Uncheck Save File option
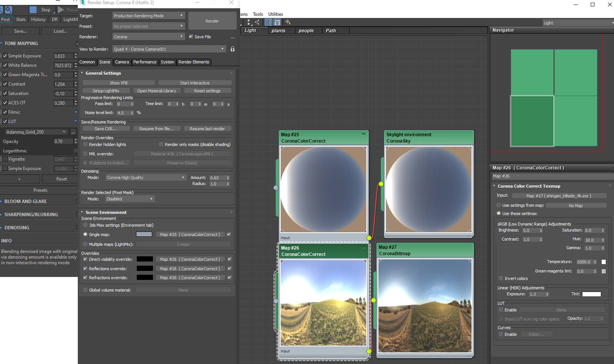 [191, 37]
